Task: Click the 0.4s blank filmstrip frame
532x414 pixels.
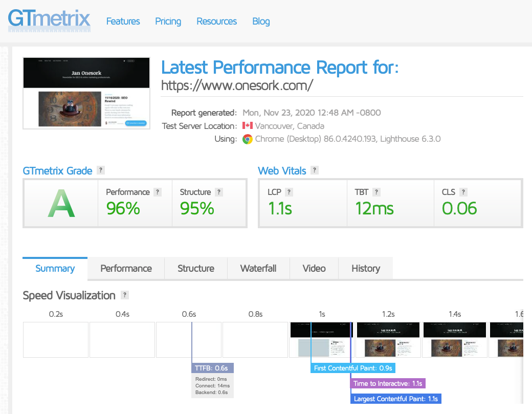Action: (x=122, y=340)
